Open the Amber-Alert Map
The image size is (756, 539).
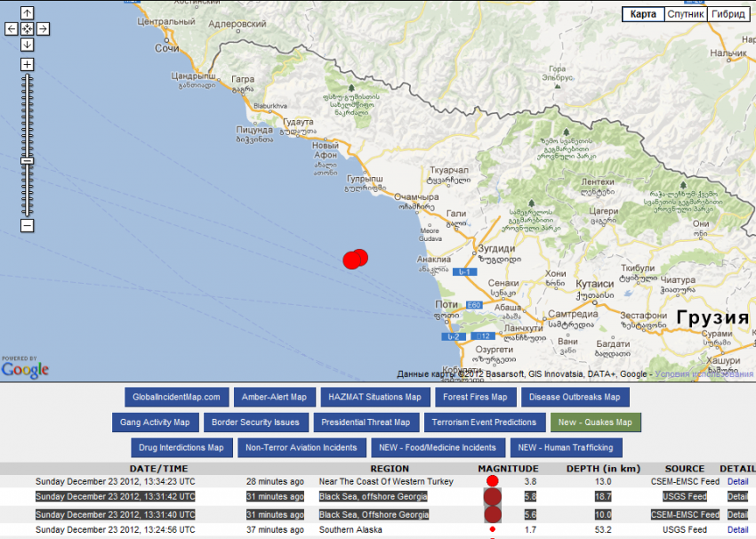pyautogui.click(x=274, y=397)
